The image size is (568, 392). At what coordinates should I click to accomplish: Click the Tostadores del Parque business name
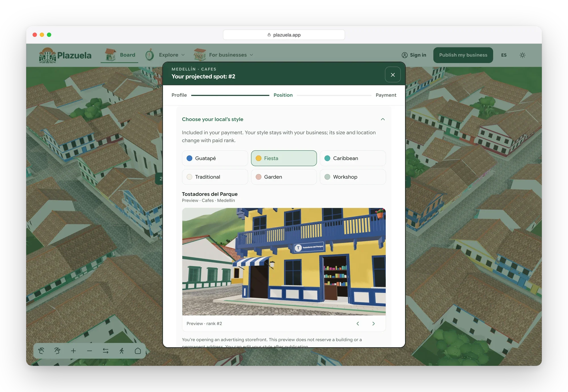210,194
